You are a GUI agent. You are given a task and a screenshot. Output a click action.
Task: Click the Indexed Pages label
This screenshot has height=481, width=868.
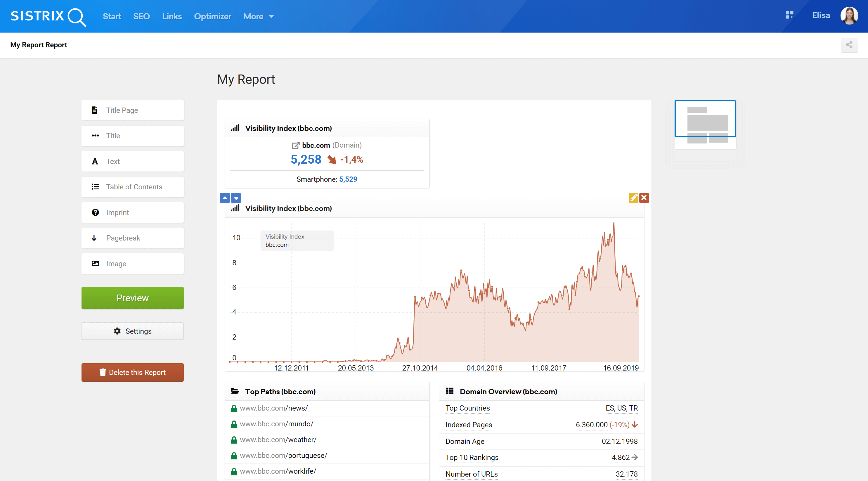click(468, 425)
